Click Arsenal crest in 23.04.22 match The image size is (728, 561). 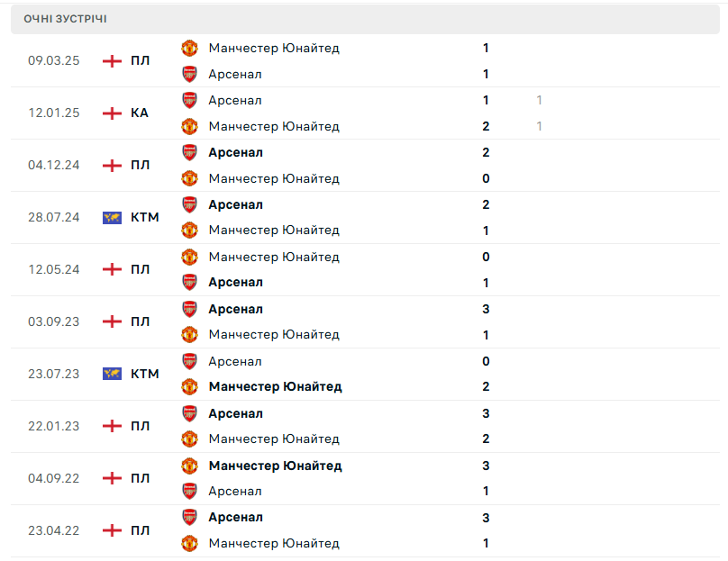coord(189,518)
